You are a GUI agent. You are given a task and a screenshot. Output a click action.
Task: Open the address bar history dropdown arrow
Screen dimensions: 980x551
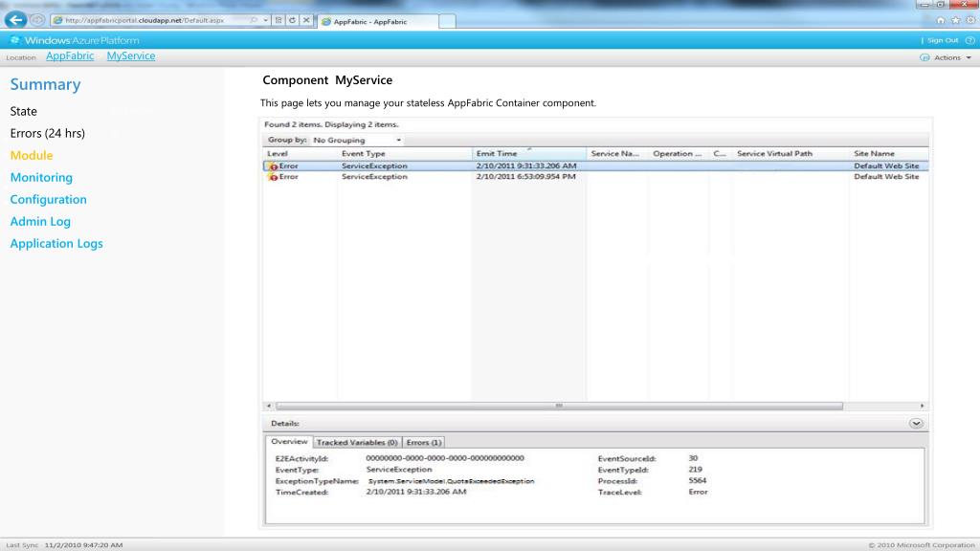(x=266, y=20)
